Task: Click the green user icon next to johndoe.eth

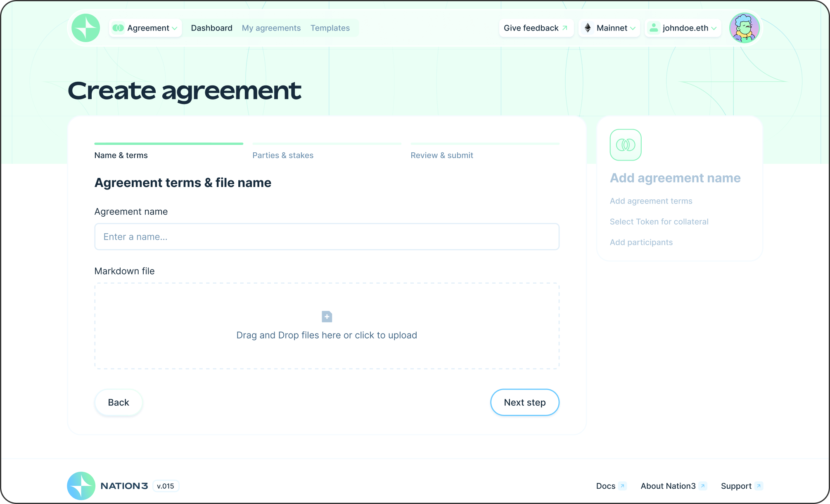Action: pos(654,28)
